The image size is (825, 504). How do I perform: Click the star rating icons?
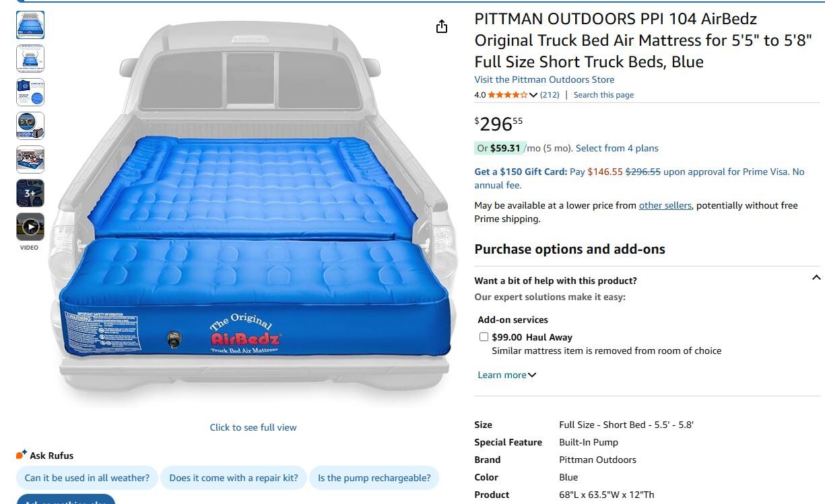(x=507, y=95)
